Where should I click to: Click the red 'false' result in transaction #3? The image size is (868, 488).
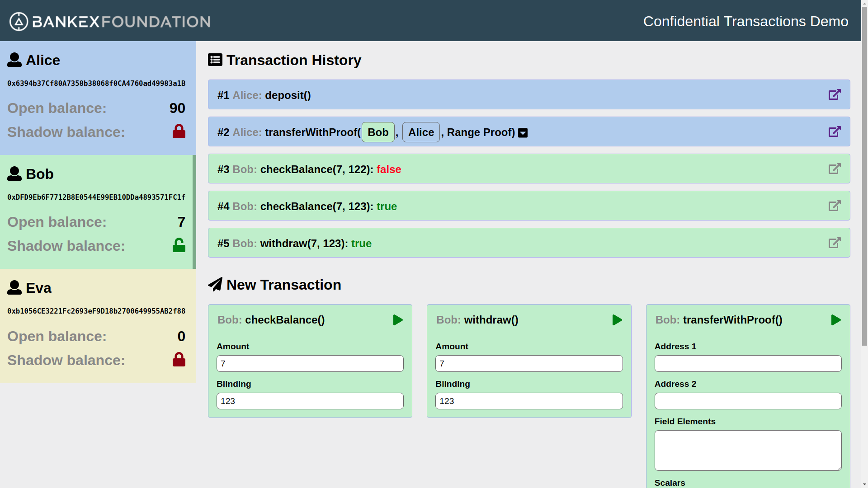point(389,169)
